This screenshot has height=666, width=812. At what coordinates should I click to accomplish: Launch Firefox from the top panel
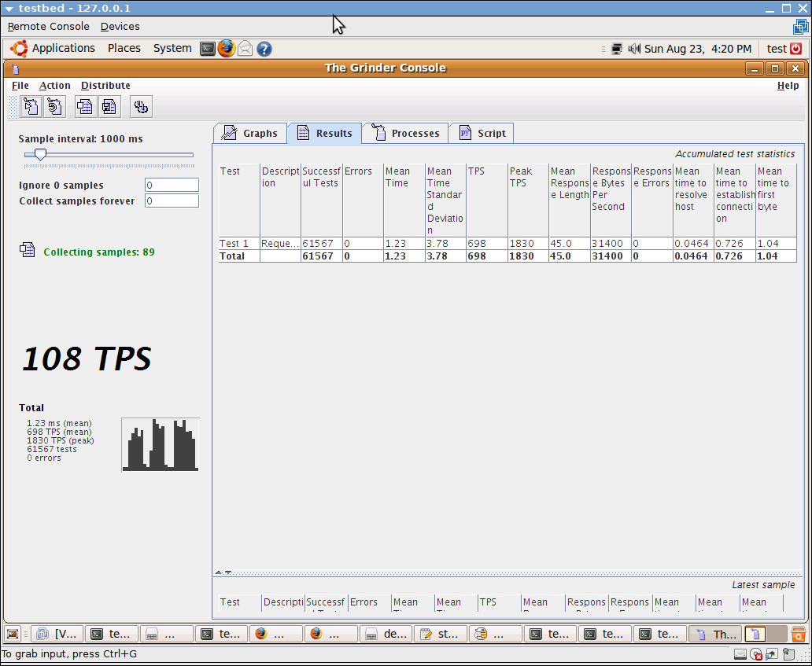(227, 49)
